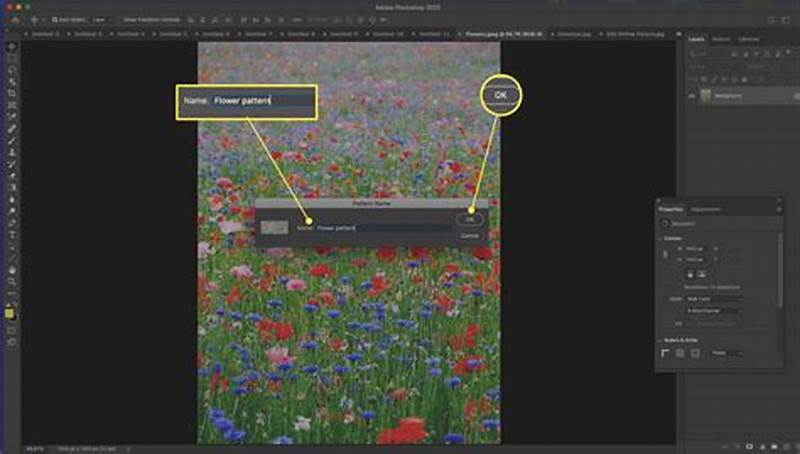Image resolution: width=800 pixels, height=454 pixels.
Task: Select the Crop tool
Action: click(x=12, y=93)
